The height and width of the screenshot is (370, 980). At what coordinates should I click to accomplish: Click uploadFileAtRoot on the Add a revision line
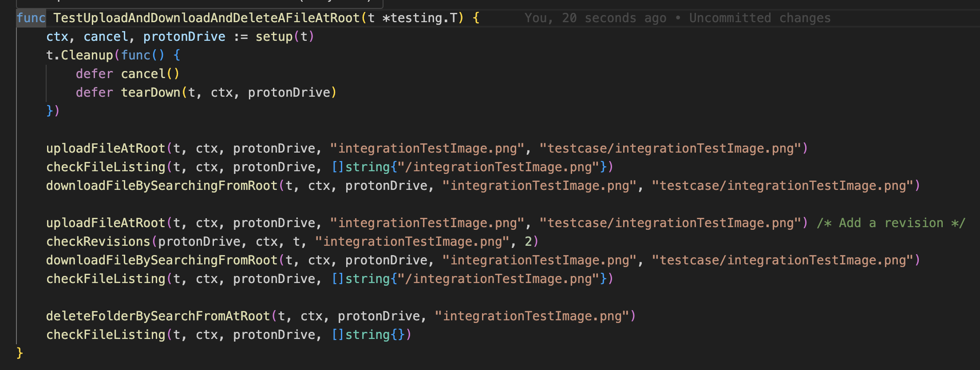pyautogui.click(x=106, y=223)
